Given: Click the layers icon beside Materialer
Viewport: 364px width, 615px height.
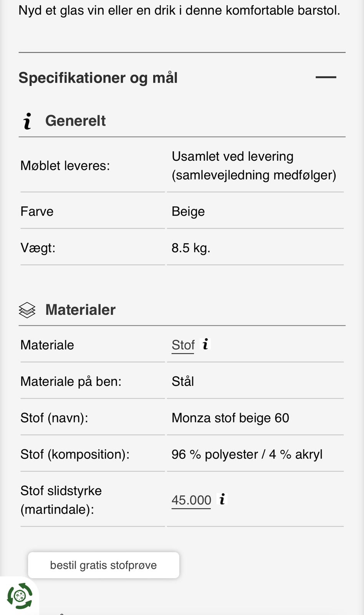Looking at the screenshot, I should (27, 310).
